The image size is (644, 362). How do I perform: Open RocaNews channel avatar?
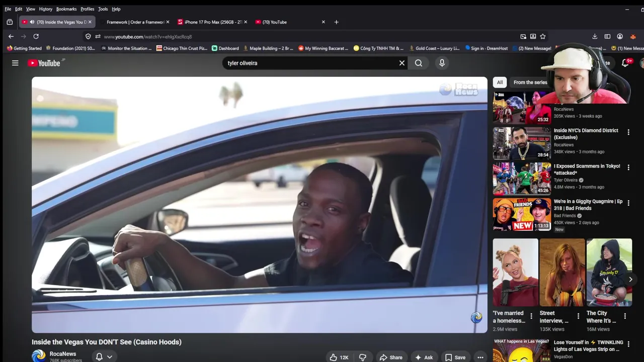point(39,356)
